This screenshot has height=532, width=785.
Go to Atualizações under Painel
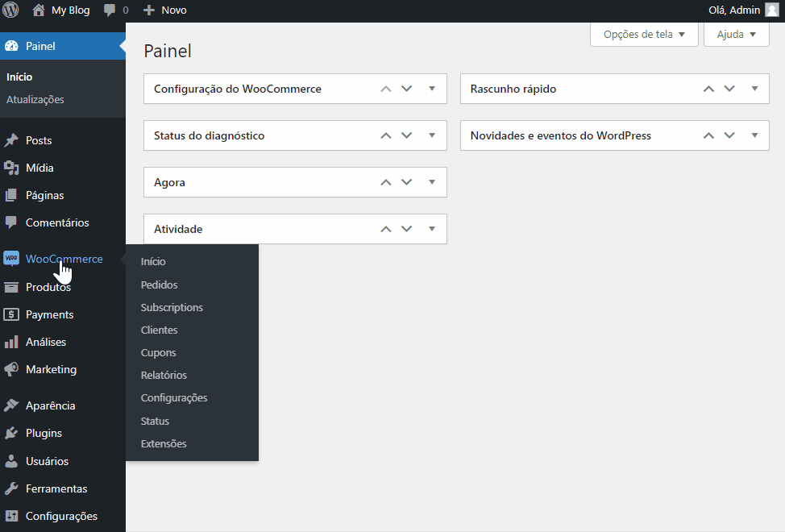coord(35,100)
